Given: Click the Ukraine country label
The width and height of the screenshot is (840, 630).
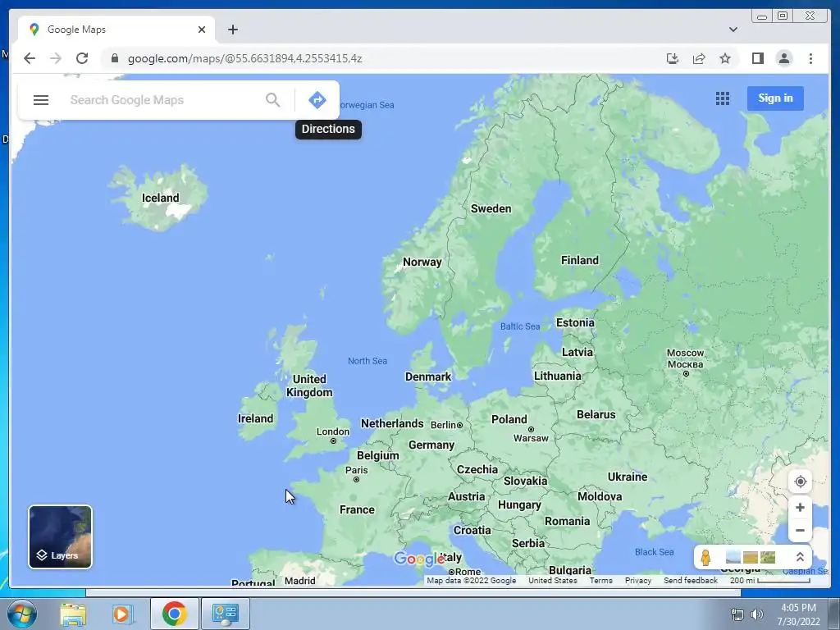Looking at the screenshot, I should coord(628,477).
